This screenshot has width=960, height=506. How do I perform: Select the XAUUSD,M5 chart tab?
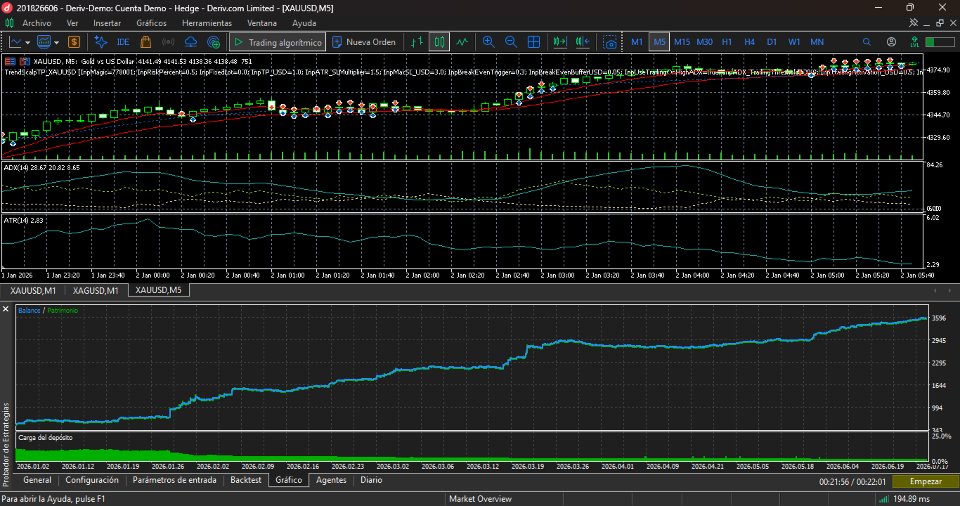(159, 290)
